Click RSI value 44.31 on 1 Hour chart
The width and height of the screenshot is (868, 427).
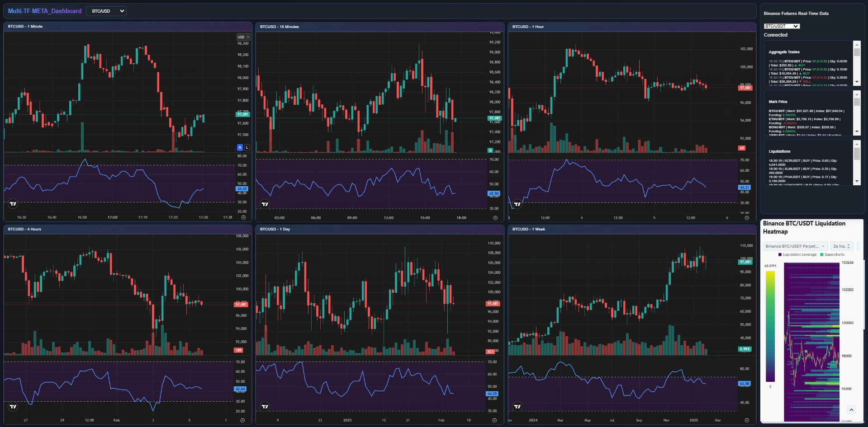745,188
